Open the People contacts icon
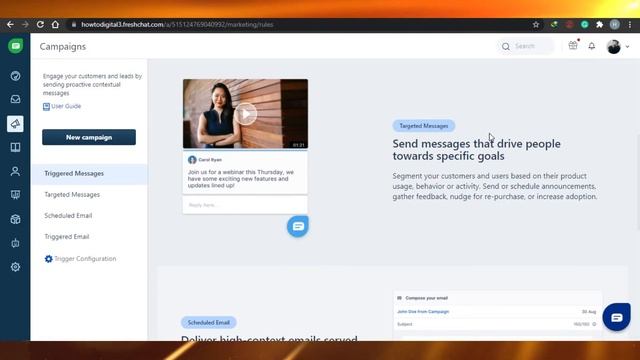640x360 pixels. point(16,171)
